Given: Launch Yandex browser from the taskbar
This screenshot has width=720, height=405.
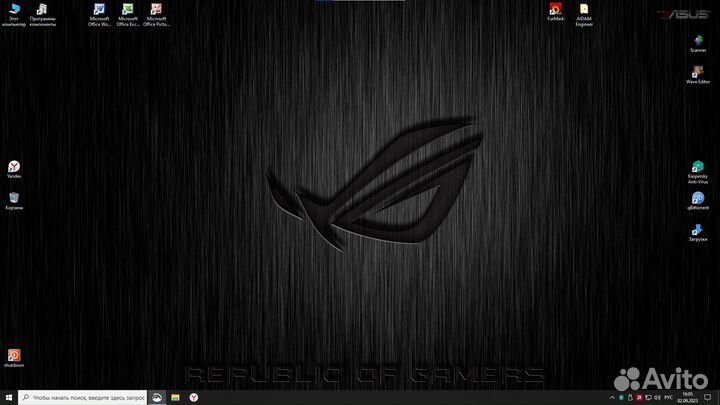Looking at the screenshot, I should coord(194,398).
